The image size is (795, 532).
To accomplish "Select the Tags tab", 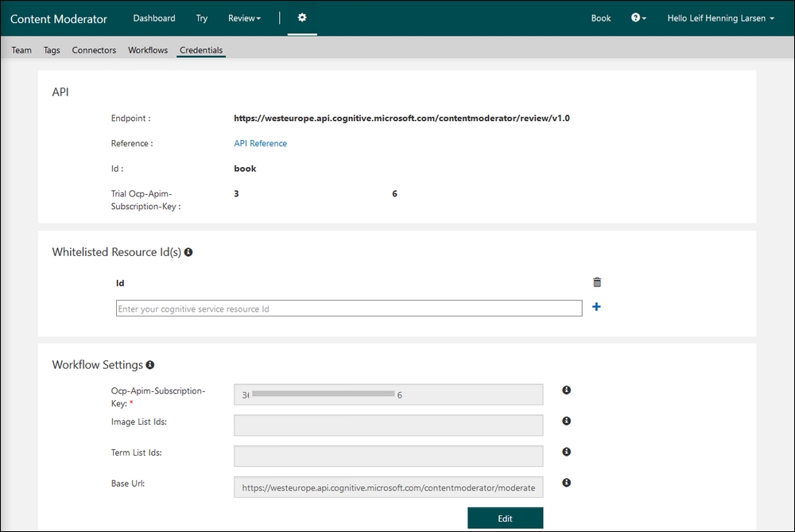I will (x=52, y=50).
